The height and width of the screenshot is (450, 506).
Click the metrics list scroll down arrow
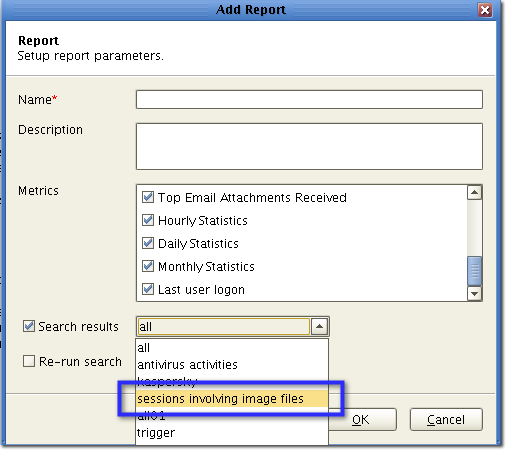pos(474,294)
